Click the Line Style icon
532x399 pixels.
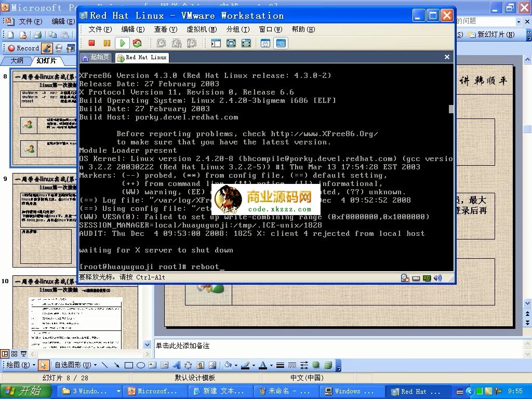point(280,365)
